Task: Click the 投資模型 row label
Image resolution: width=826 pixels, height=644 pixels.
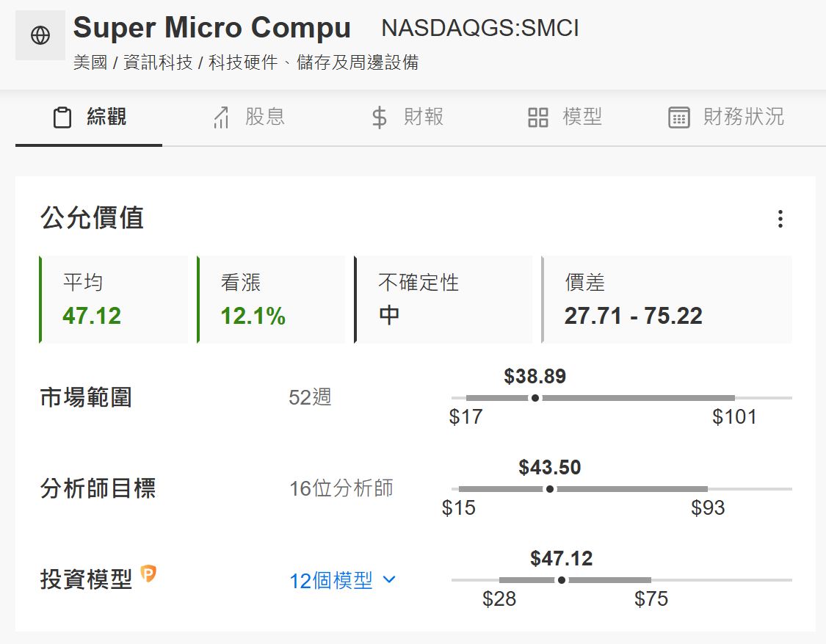Action: pyautogui.click(x=86, y=579)
